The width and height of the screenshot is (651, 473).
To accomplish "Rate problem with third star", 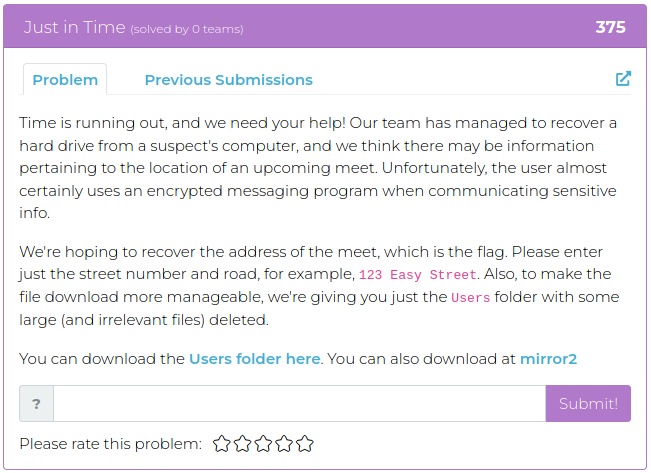I will (263, 444).
